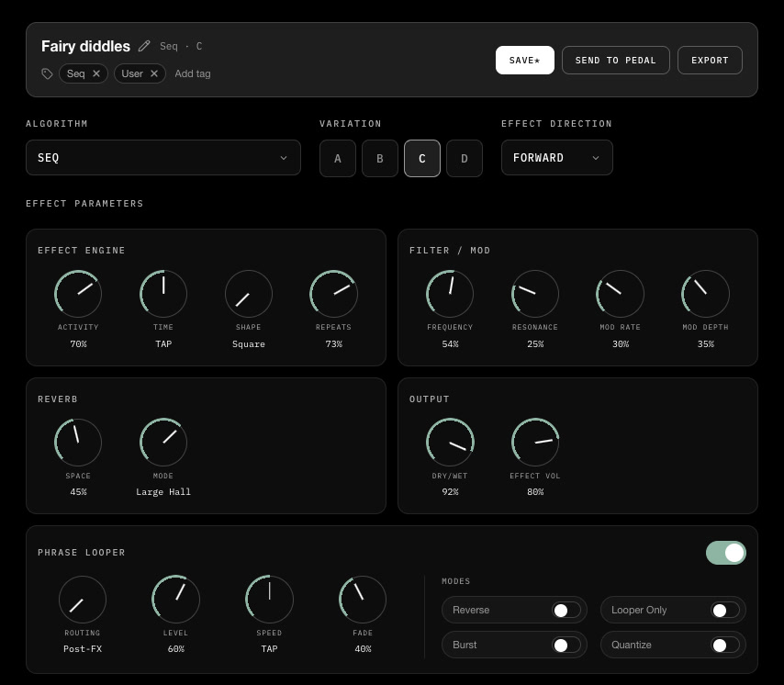This screenshot has height=685, width=784.
Task: Click the 92% Dry/Wet value
Action: coord(450,492)
